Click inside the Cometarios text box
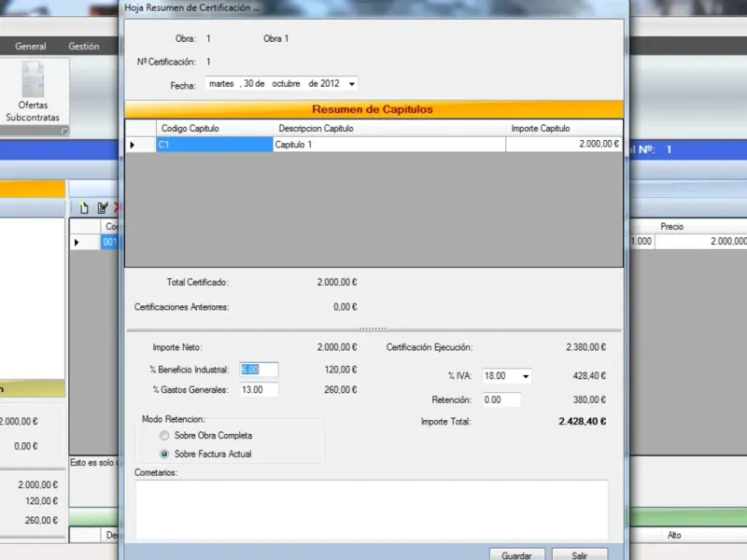Screen dimensions: 747x560 (x=372, y=510)
